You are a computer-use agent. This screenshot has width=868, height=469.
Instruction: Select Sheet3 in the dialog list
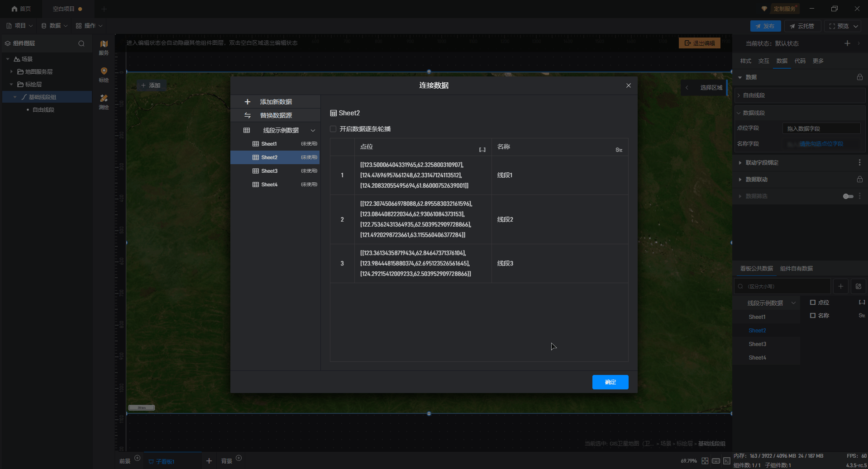[269, 171]
